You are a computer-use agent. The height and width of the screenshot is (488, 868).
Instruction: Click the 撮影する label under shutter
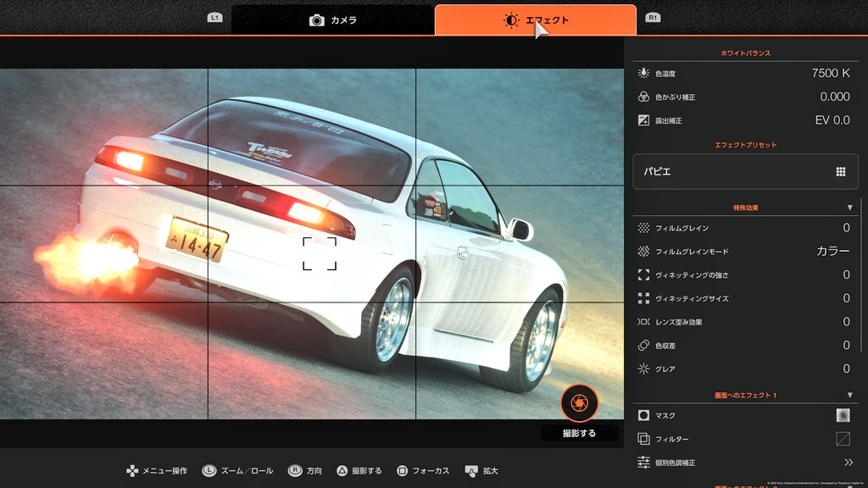[579, 433]
